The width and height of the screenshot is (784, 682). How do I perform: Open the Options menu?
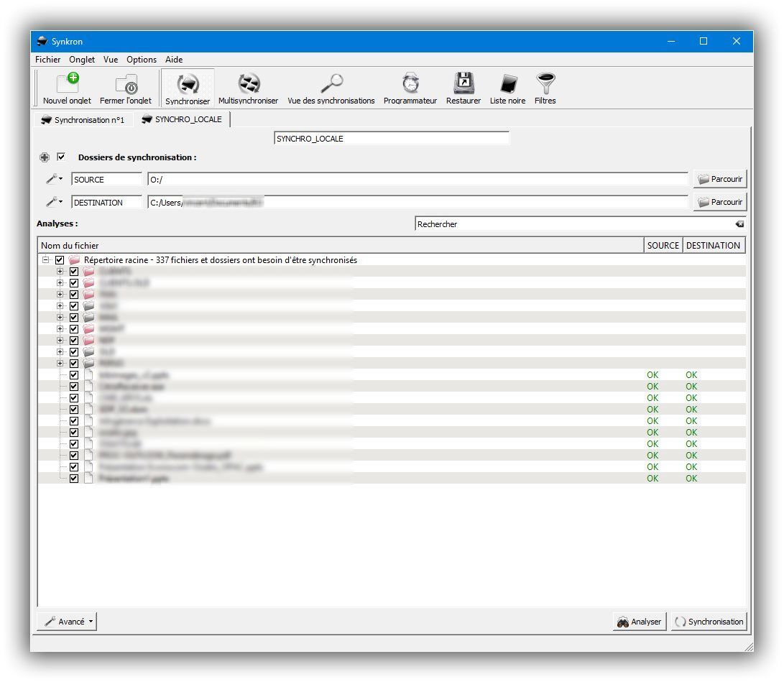coord(142,60)
